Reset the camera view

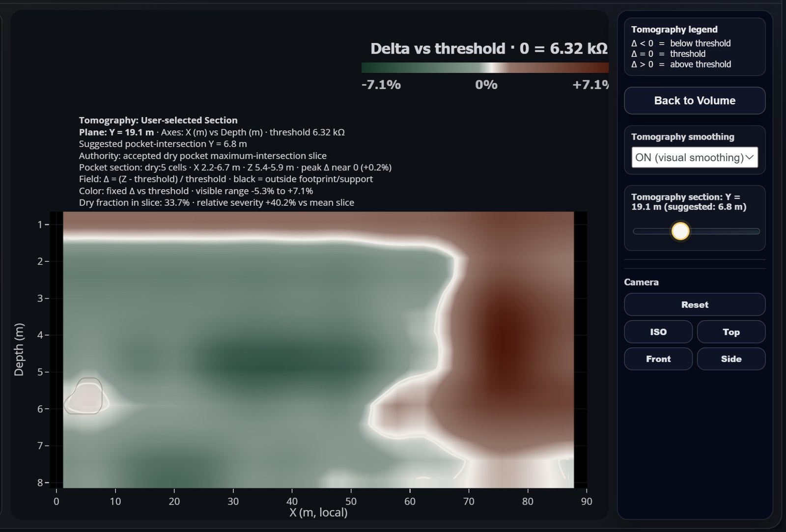pos(695,305)
